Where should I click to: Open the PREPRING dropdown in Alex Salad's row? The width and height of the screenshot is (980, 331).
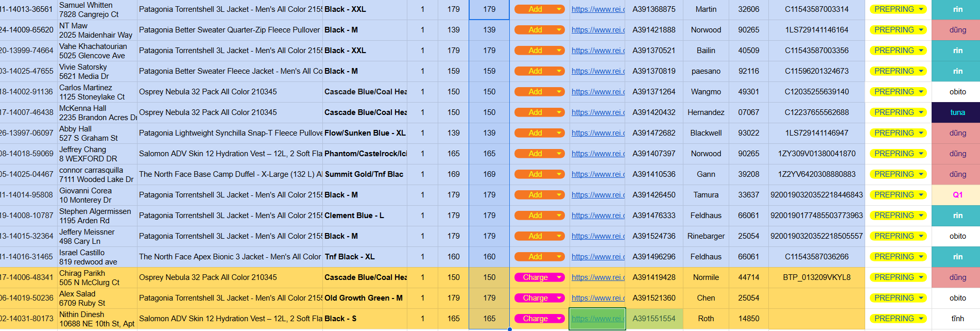(x=898, y=298)
